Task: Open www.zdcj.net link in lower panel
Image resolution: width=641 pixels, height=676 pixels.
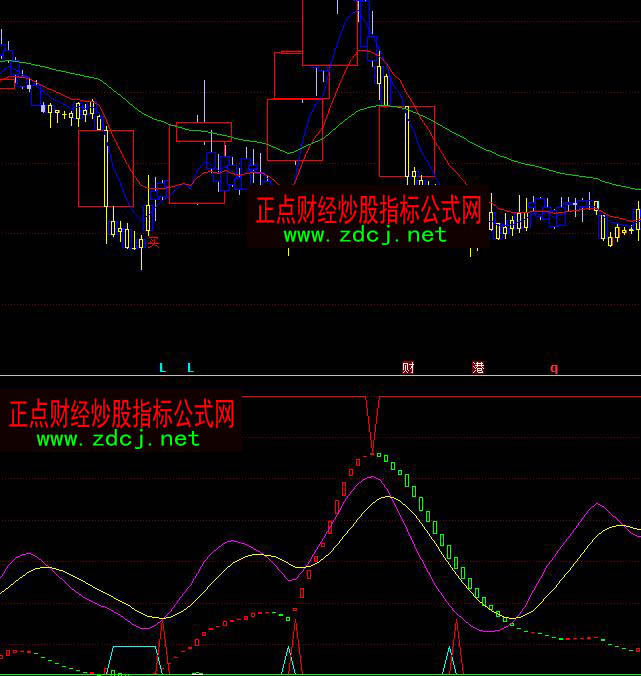Action: pyautogui.click(x=118, y=438)
